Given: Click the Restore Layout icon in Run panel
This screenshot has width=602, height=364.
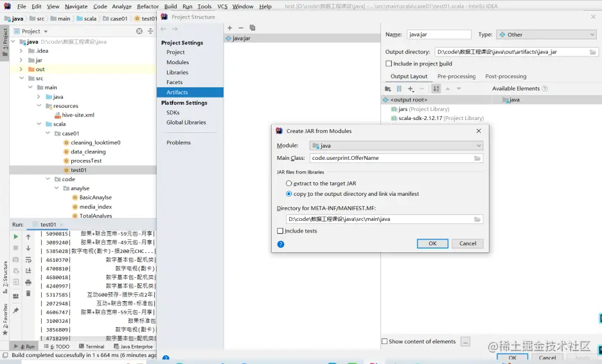Looking at the screenshot, I should click(x=16, y=296).
